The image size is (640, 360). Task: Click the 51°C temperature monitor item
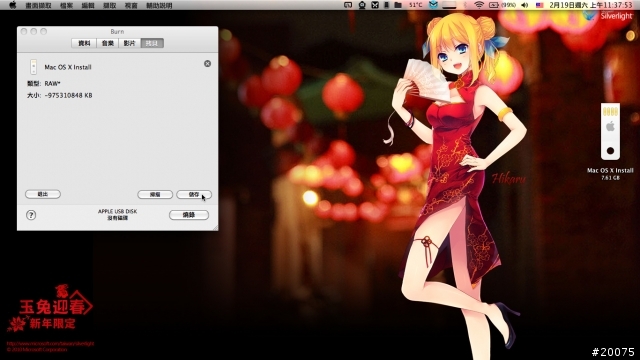click(x=416, y=5)
